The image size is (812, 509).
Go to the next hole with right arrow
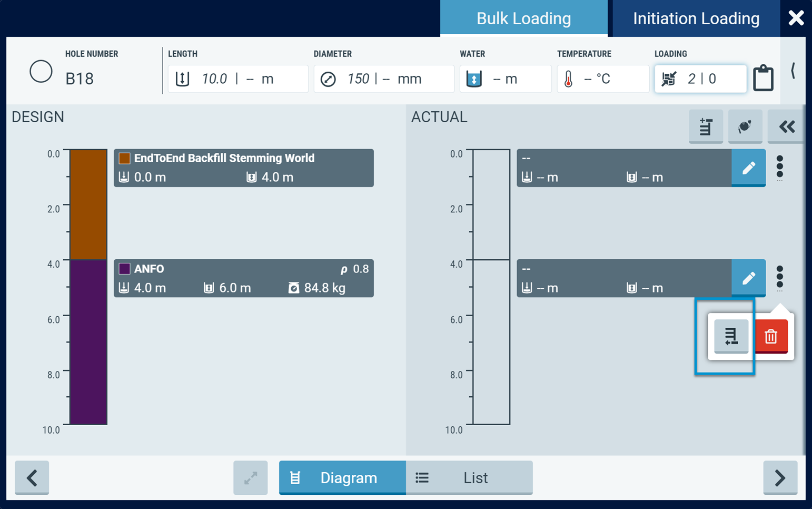click(780, 478)
